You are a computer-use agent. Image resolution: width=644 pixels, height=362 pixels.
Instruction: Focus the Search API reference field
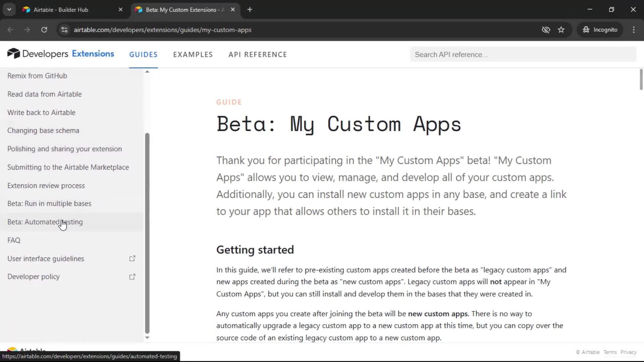click(523, 55)
